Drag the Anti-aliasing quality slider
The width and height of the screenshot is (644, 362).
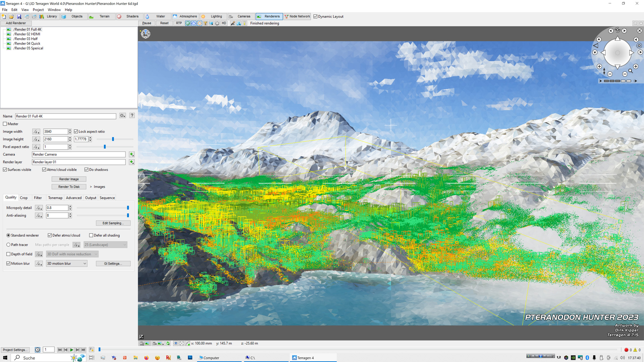pyautogui.click(x=128, y=215)
